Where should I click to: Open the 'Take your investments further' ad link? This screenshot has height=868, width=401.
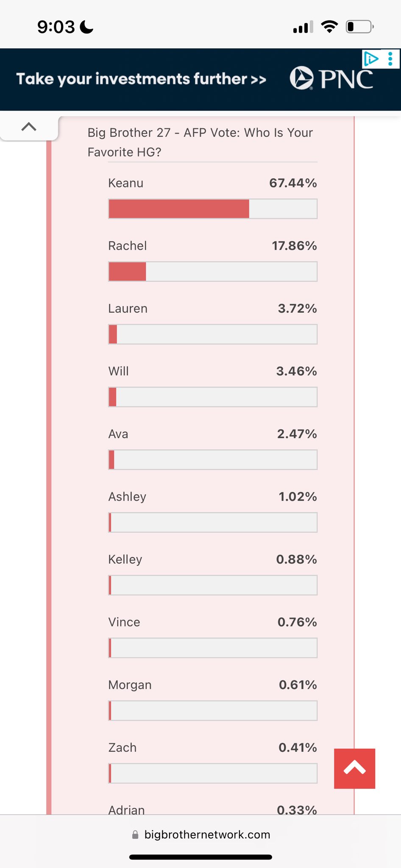pos(141,79)
